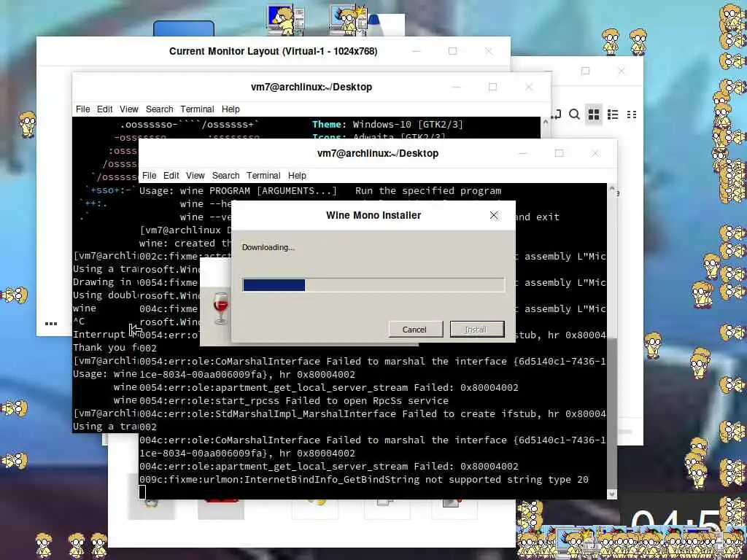Screen dimensions: 747x560
Task: Minimize the front terminal window
Action: 522,153
